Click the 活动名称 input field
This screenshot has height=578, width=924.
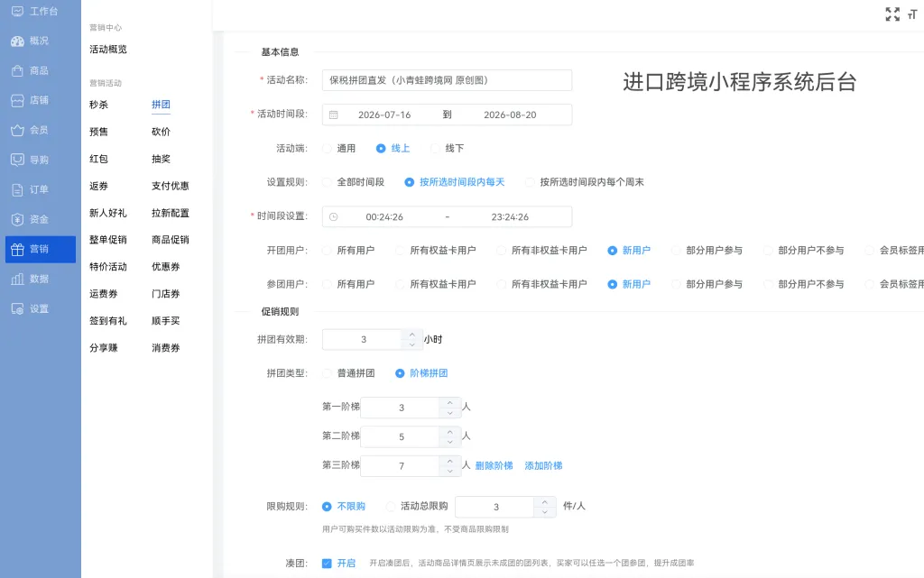tap(447, 80)
